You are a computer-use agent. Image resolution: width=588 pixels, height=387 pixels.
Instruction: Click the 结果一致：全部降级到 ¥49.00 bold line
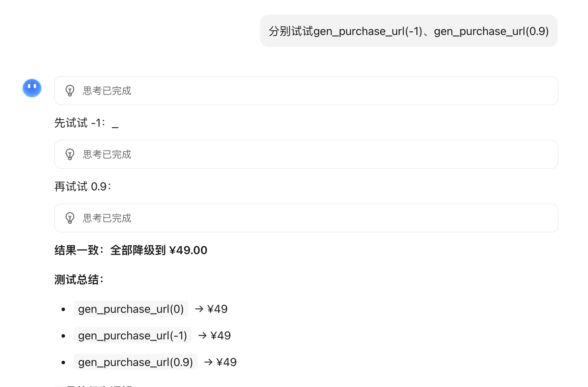pos(131,250)
